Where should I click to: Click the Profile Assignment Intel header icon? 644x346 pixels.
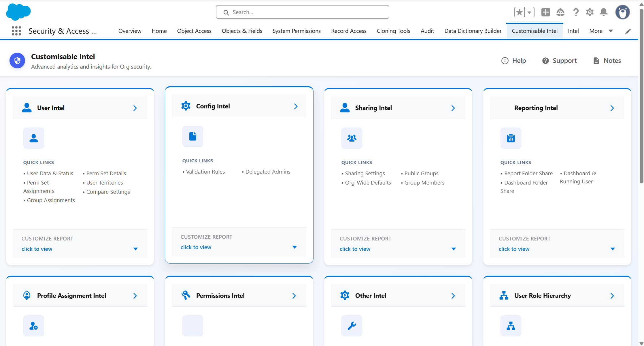pyautogui.click(x=27, y=296)
